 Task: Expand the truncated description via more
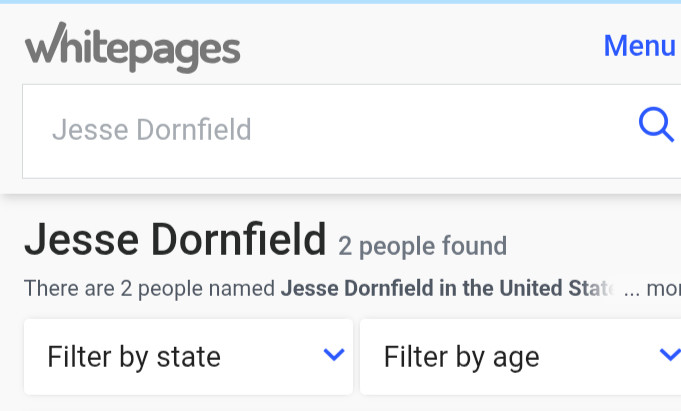663,288
